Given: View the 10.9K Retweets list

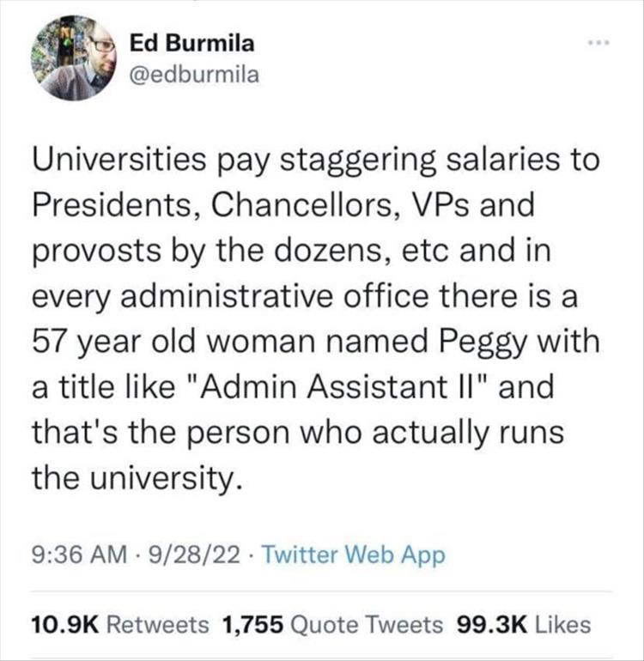Looking at the screenshot, I should click(120, 625).
